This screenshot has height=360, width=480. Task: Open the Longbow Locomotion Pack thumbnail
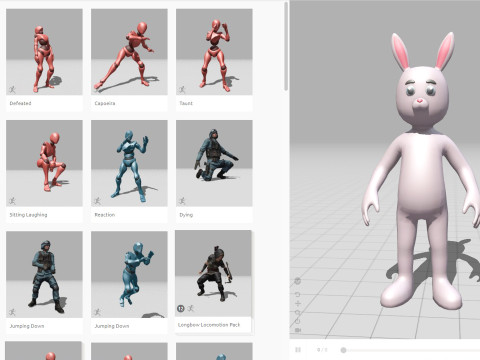click(213, 273)
